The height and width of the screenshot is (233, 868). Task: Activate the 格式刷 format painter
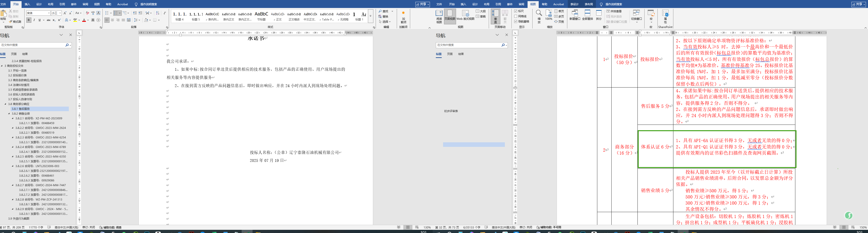point(15,22)
